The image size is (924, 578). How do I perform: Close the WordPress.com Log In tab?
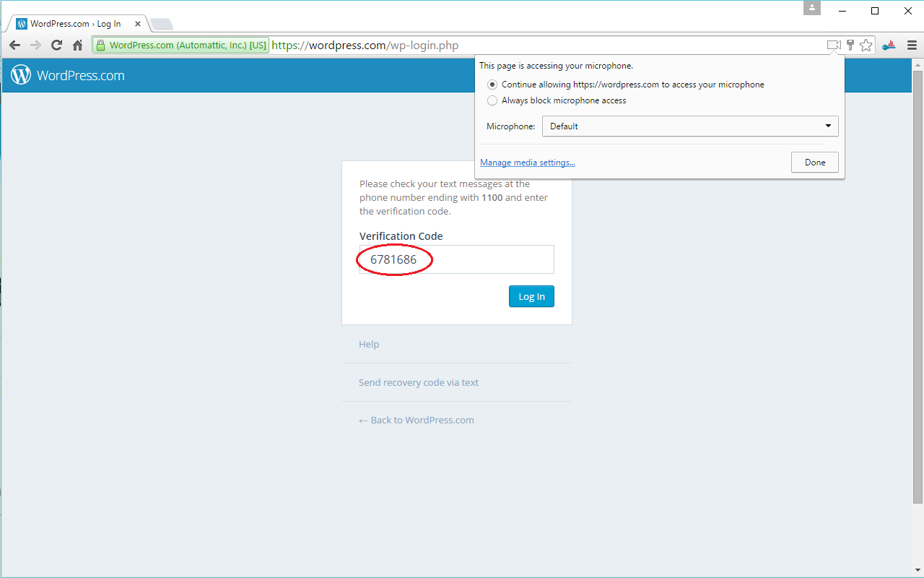(x=138, y=24)
